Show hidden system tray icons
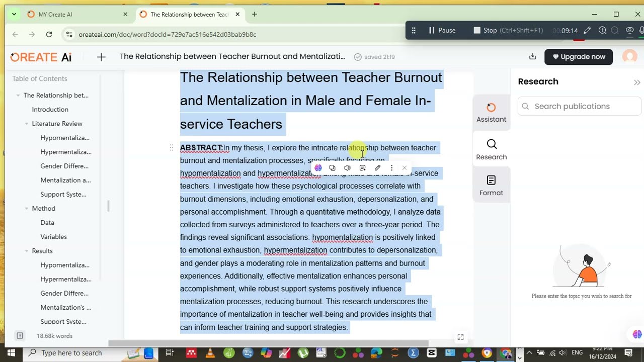The height and width of the screenshot is (362, 644). (x=530, y=353)
